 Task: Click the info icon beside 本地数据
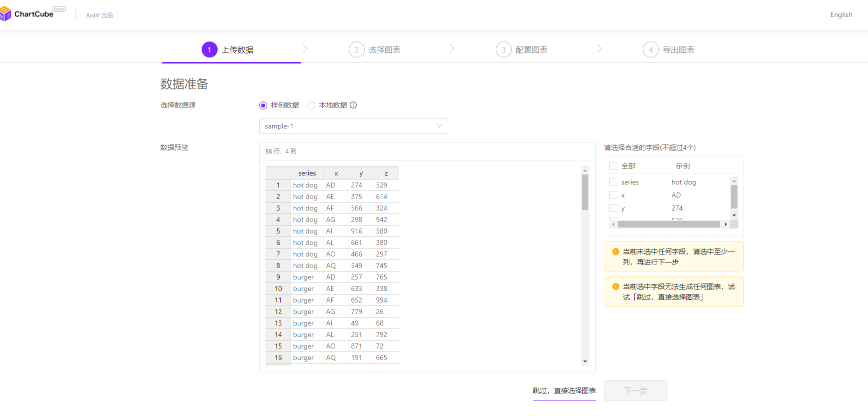353,105
